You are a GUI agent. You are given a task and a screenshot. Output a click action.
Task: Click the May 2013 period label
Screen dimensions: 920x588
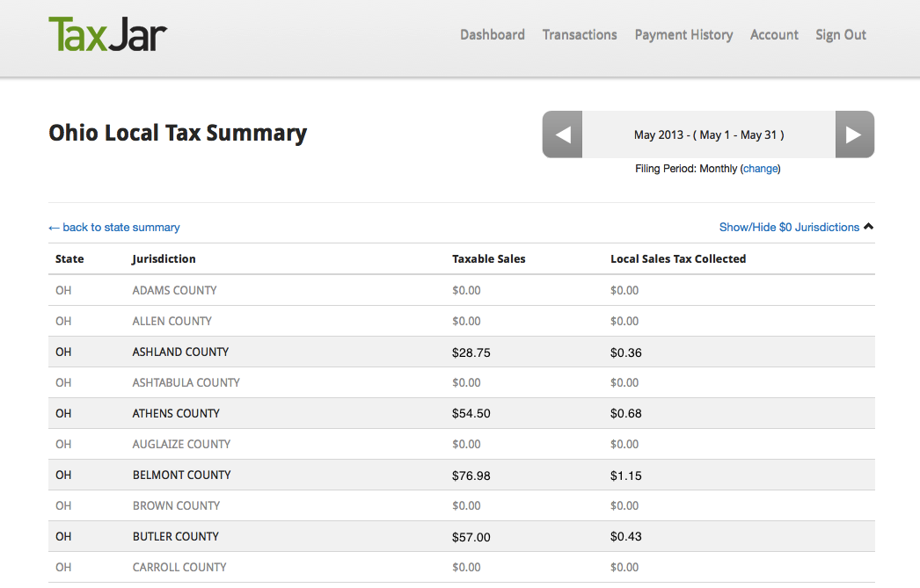click(x=709, y=134)
